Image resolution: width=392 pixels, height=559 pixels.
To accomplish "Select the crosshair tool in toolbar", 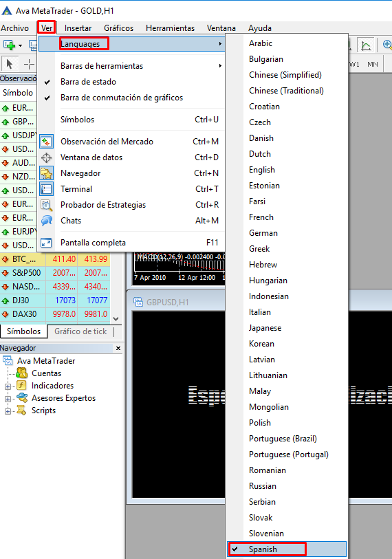I will 29,64.
